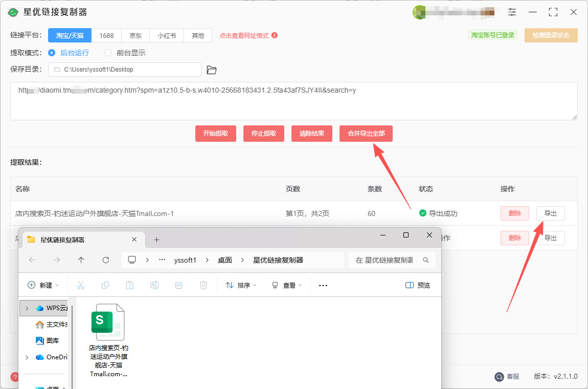Click the 清除结果 clear results button

click(x=311, y=134)
